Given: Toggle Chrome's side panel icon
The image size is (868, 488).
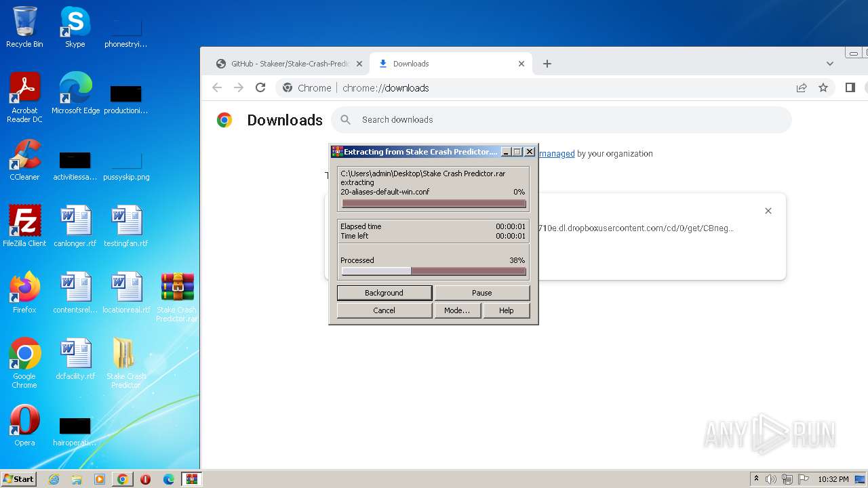Looking at the screenshot, I should 850,87.
